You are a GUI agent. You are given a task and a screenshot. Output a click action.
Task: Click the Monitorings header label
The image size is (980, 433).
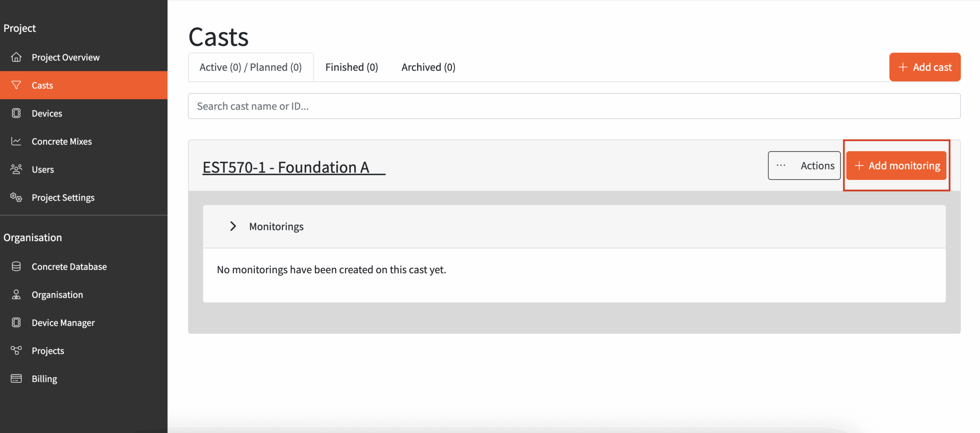pos(276,226)
